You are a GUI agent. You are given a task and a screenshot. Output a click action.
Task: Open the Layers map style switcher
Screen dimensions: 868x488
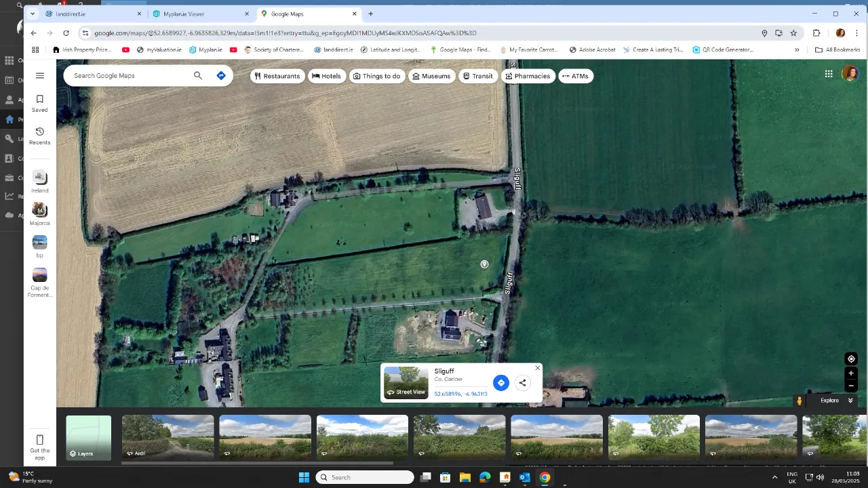[x=88, y=437]
